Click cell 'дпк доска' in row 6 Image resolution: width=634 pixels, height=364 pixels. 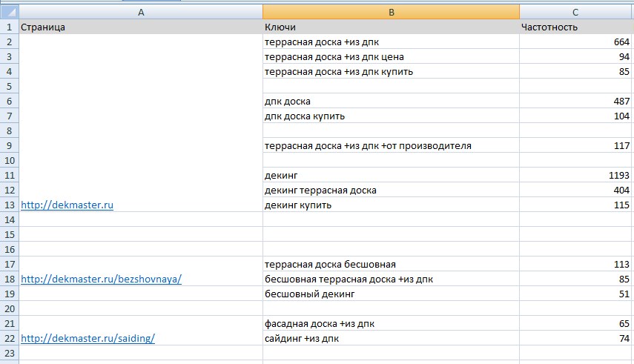point(391,101)
